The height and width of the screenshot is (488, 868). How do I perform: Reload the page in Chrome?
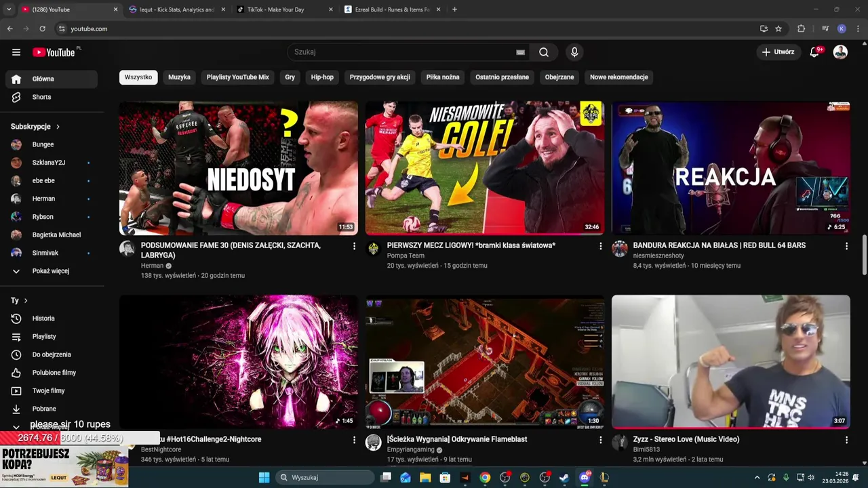tap(42, 28)
